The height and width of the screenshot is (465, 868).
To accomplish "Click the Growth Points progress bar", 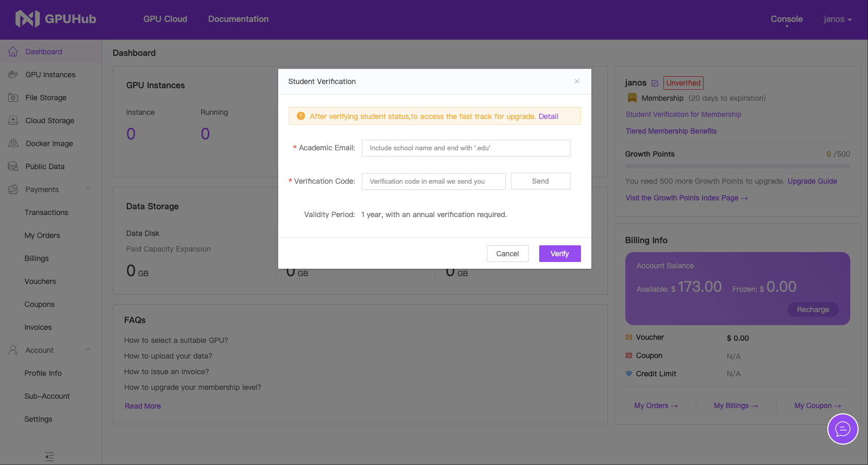I will [738, 166].
